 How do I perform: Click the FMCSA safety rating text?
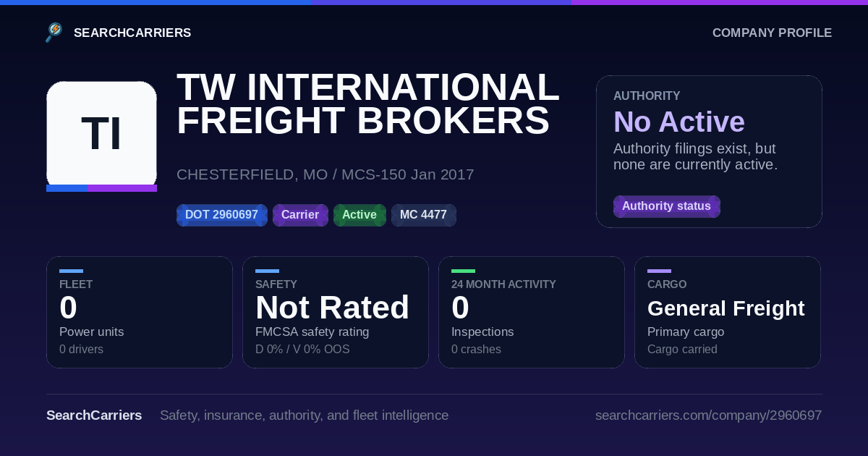(312, 332)
